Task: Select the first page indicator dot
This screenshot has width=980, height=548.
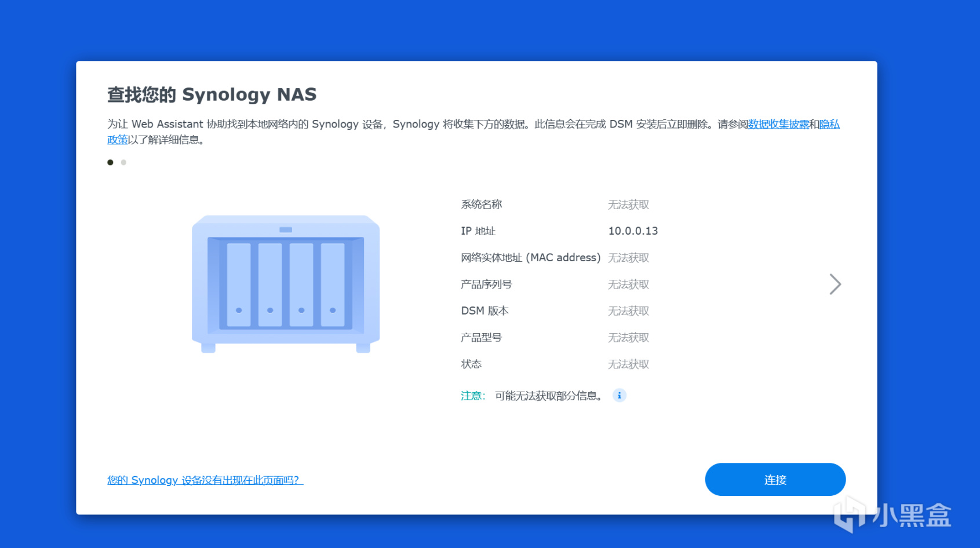Action: (x=110, y=162)
